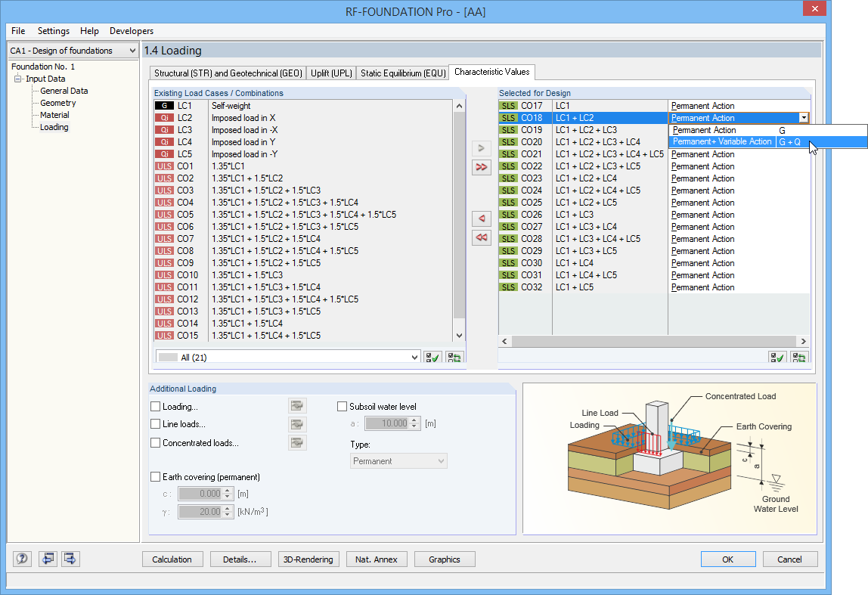The width and height of the screenshot is (868, 595).
Task: Select Permanent+ Variable Action G + Q option
Action: click(x=767, y=141)
